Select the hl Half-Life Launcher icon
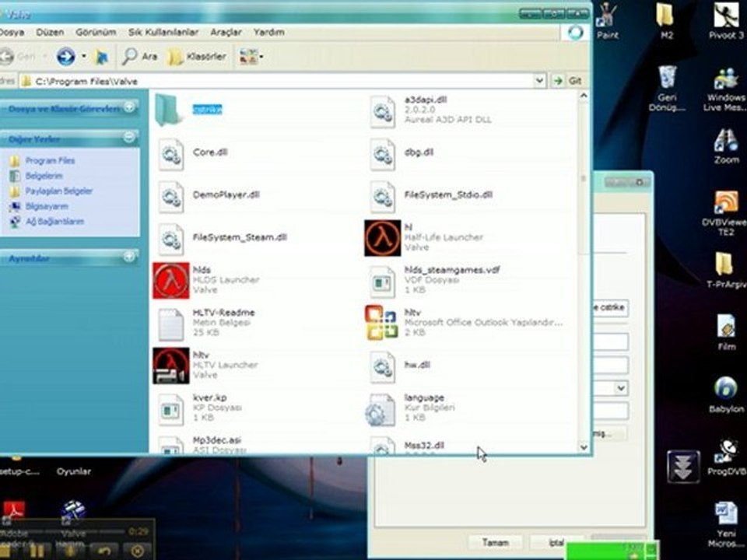 coord(383,238)
